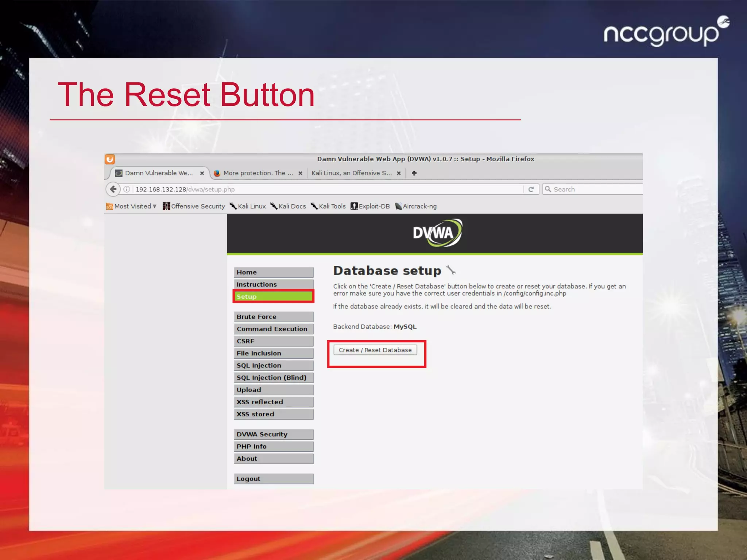Open the Offensive Security bookmark
747x560 pixels.
[x=194, y=206]
